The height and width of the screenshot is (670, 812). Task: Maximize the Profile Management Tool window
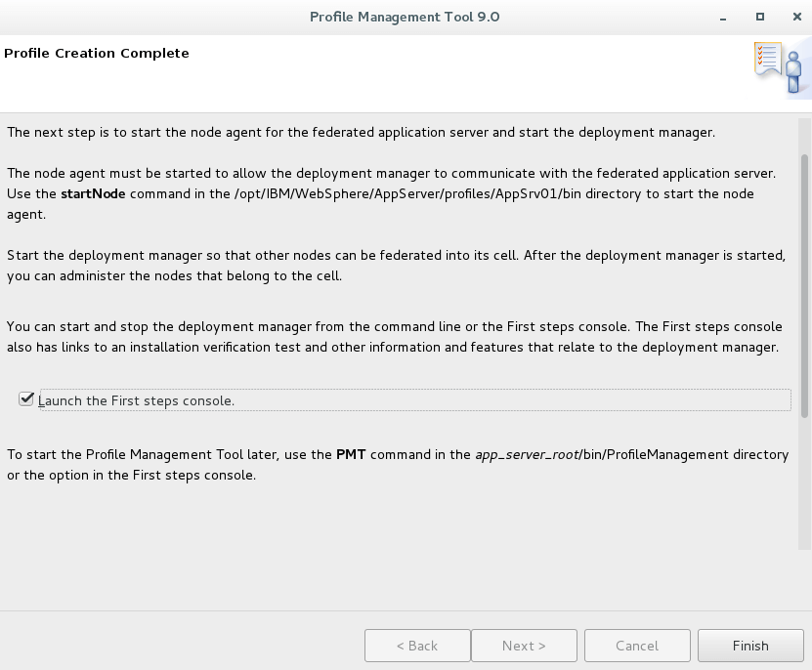pyautogui.click(x=759, y=17)
